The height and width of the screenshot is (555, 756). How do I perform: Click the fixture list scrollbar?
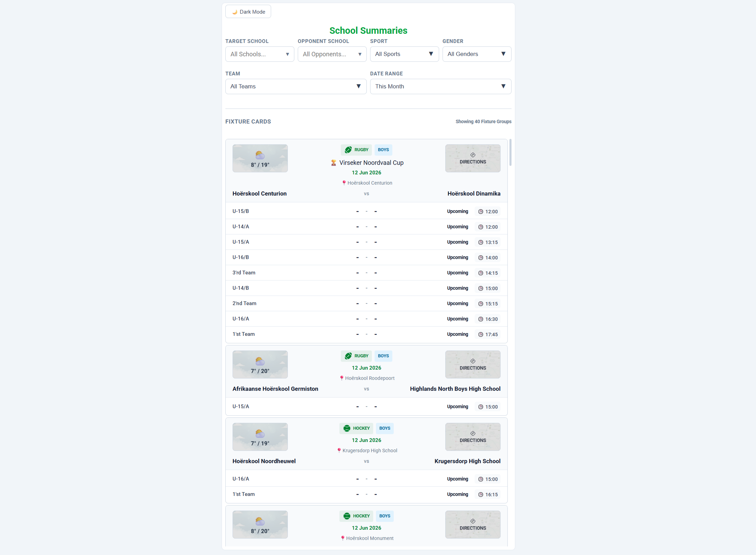(510, 153)
